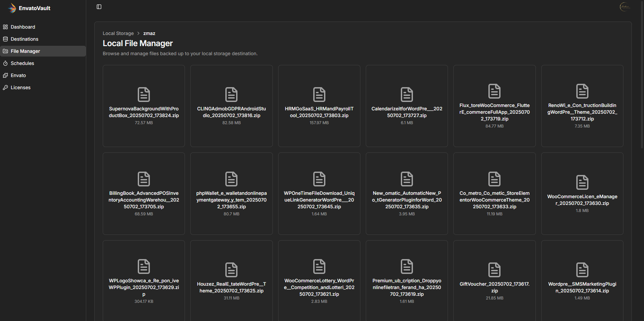Select filename Premium_ub_cription_Droppyonlinefiletran_fer zip

click(407, 287)
